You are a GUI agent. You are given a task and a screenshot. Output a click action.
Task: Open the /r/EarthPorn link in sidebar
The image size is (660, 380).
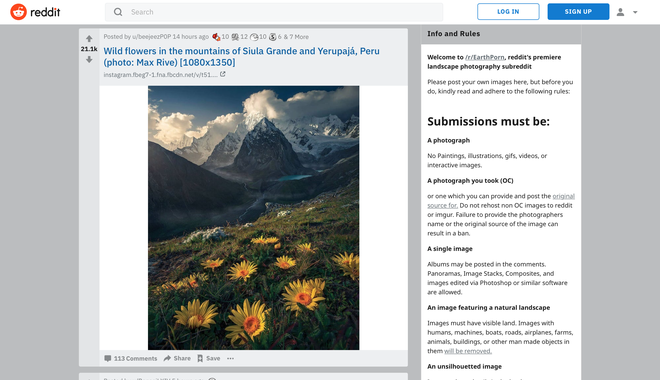484,57
